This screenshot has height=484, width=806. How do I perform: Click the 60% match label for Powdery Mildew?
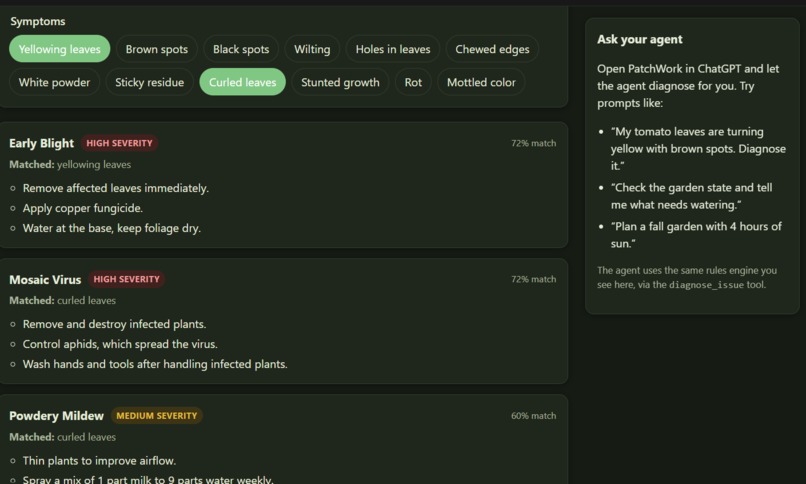(534, 416)
